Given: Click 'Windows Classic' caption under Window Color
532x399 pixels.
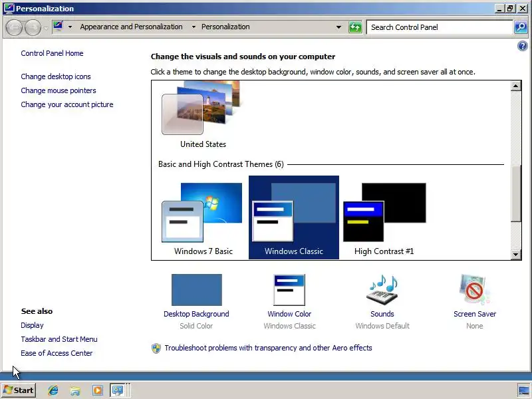Looking at the screenshot, I should coord(289,326).
